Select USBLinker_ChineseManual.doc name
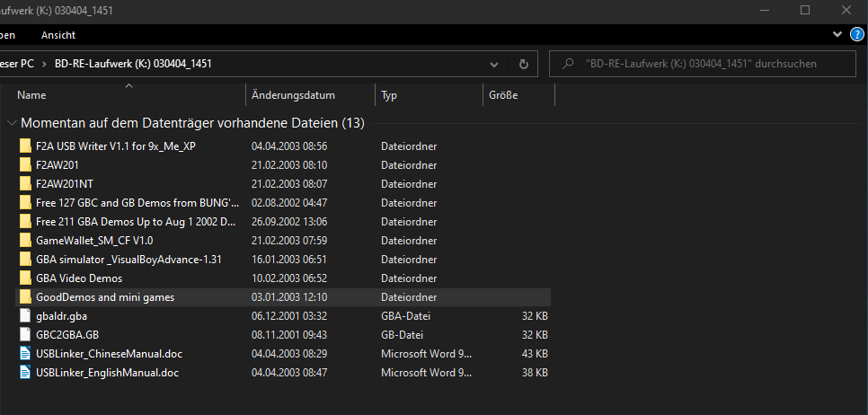This screenshot has width=868, height=415. point(109,354)
